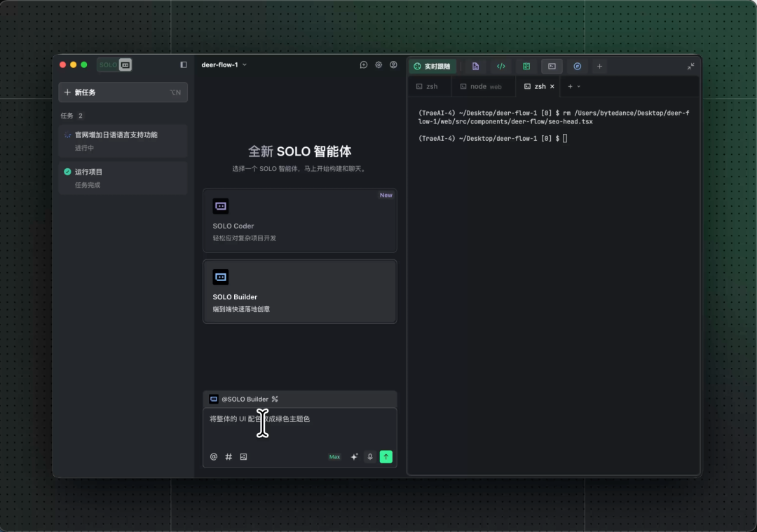Open tools icon next to @SOLO Builder

(x=275, y=400)
